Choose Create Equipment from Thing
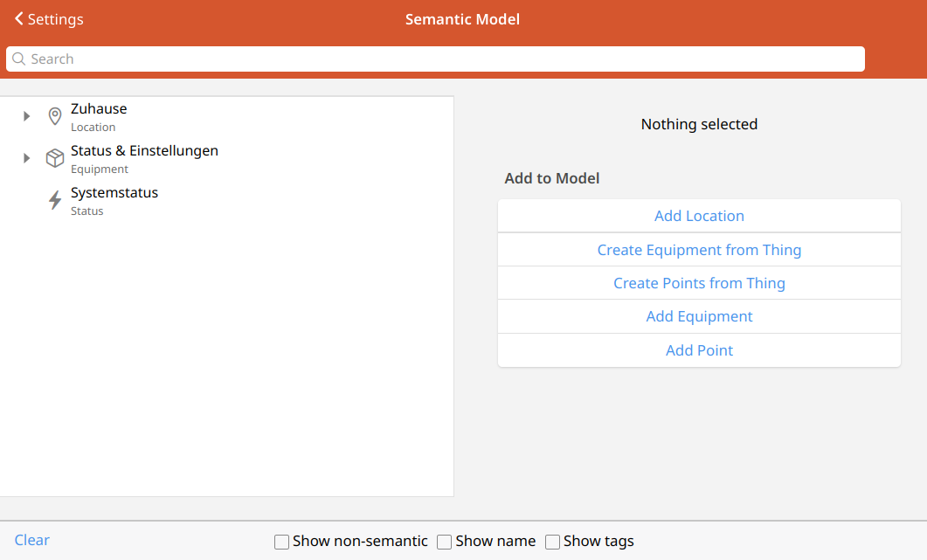 click(699, 250)
